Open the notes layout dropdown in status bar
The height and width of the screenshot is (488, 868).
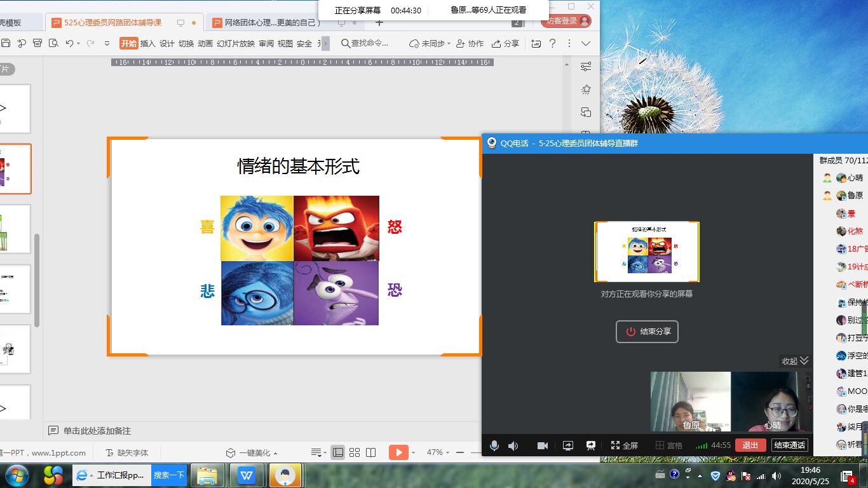[x=318, y=452]
